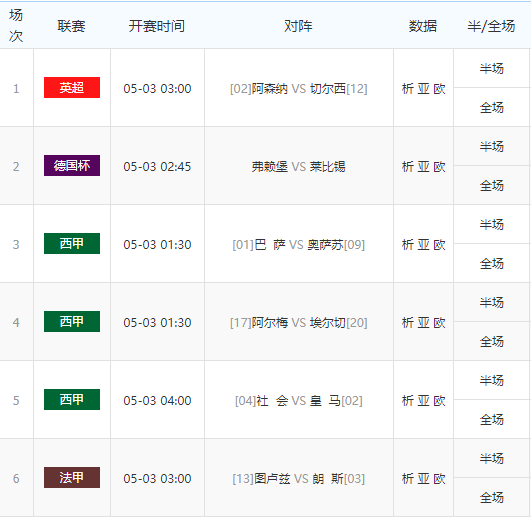The width and height of the screenshot is (531, 519).
Task: Open 析 analysis for 弗赖堡 VS 莱比锡
Action: click(407, 167)
